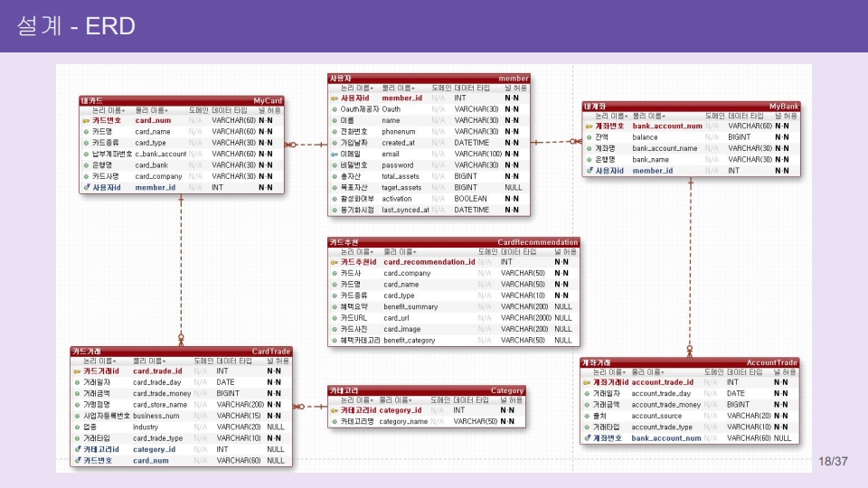Click the green bullet beside benefit_summary row
The height and width of the screenshot is (488, 868).
pos(335,307)
